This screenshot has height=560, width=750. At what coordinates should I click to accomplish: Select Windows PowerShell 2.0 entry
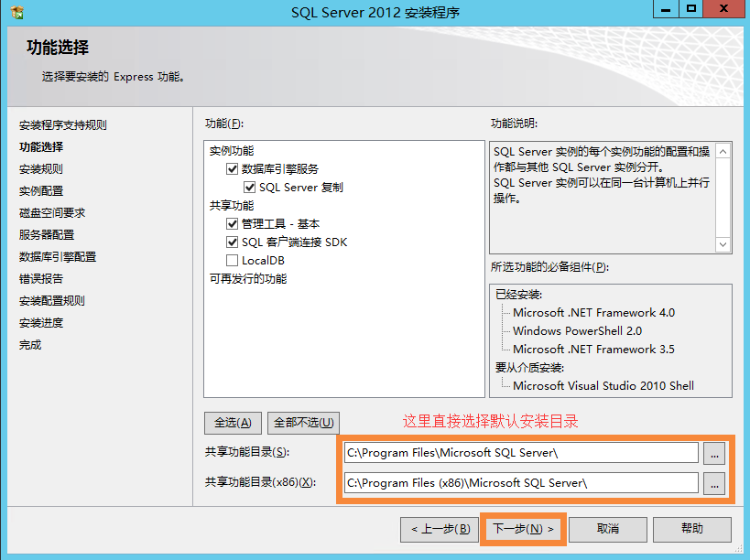(577, 331)
